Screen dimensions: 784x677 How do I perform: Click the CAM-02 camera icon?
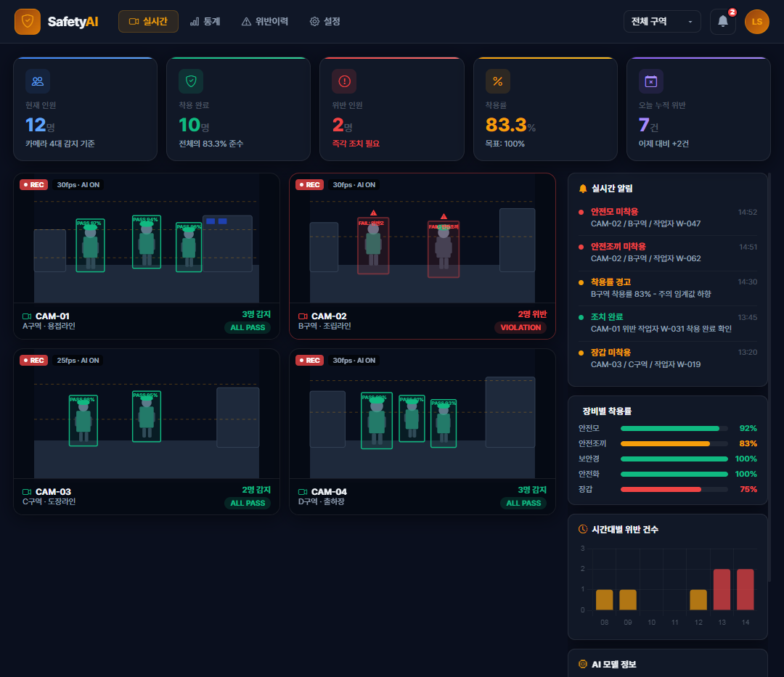click(x=303, y=316)
